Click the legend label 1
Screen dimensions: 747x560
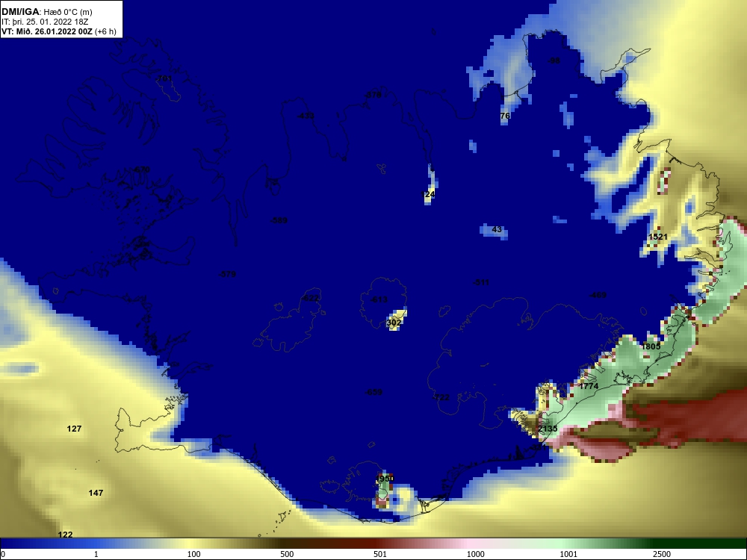coord(96,554)
